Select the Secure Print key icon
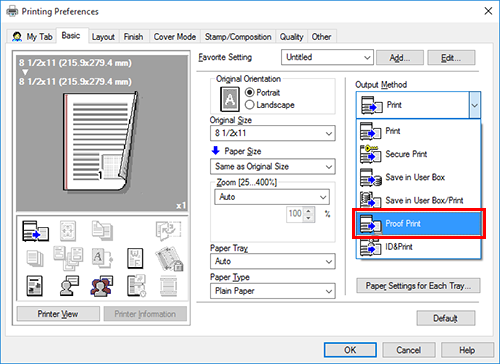500x364 pixels. pos(370,154)
